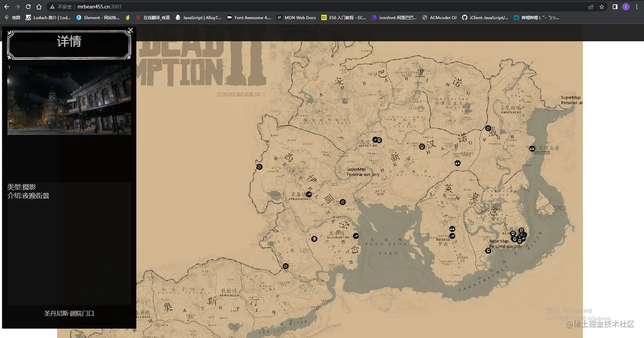Open the browser side panel

pos(615,7)
